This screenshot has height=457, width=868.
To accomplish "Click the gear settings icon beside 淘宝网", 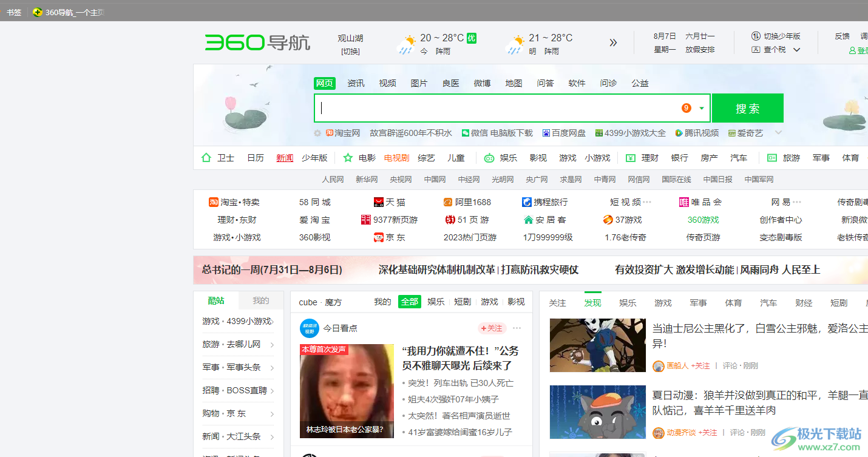I will [x=317, y=133].
